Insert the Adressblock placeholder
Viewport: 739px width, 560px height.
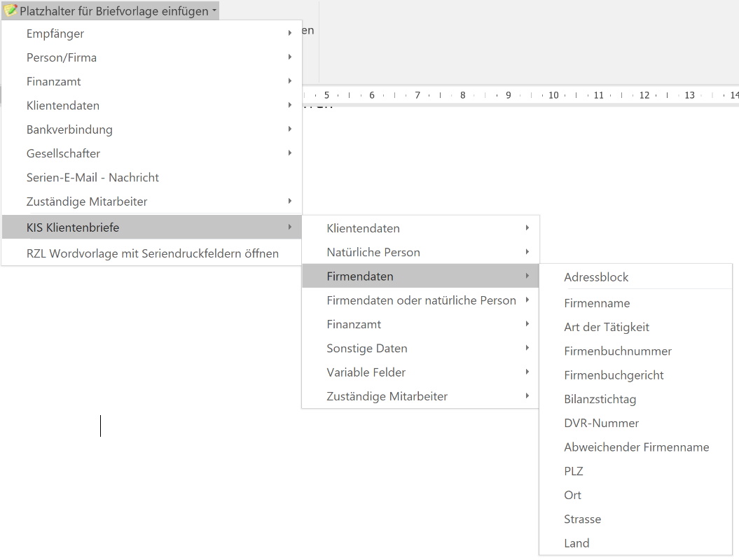[596, 277]
